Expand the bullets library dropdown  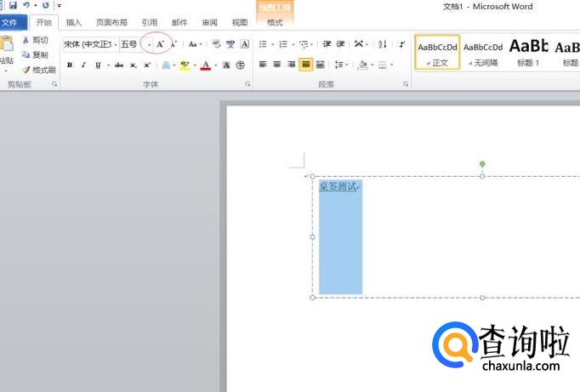(273, 45)
